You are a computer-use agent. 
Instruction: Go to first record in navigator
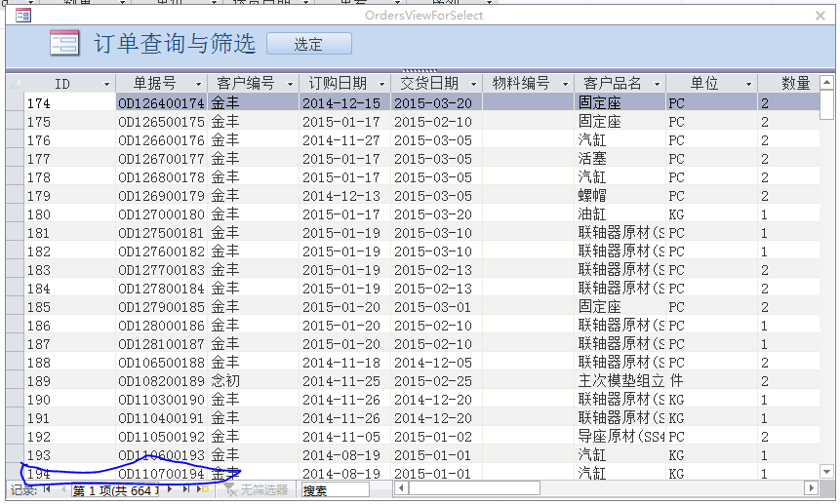47,489
